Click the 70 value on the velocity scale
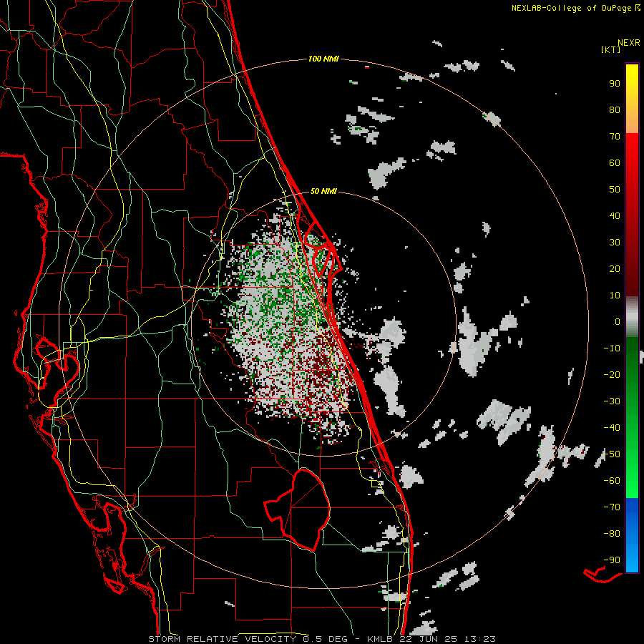The image size is (644, 644). [x=615, y=137]
